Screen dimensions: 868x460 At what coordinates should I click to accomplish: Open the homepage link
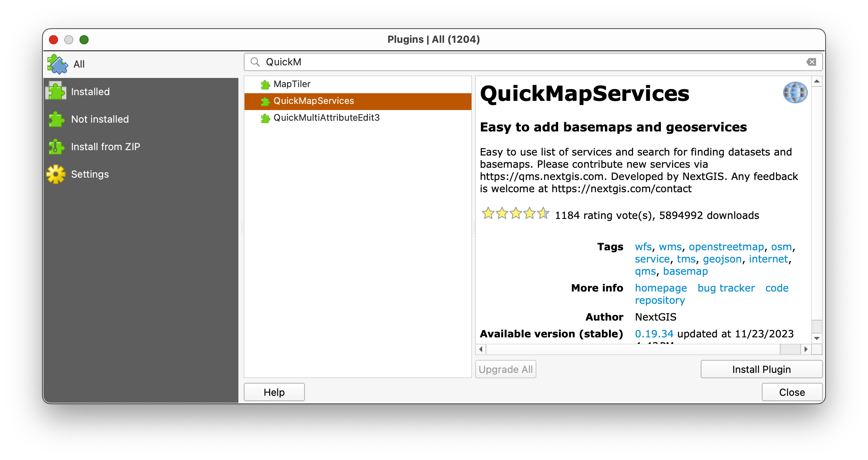pyautogui.click(x=661, y=288)
